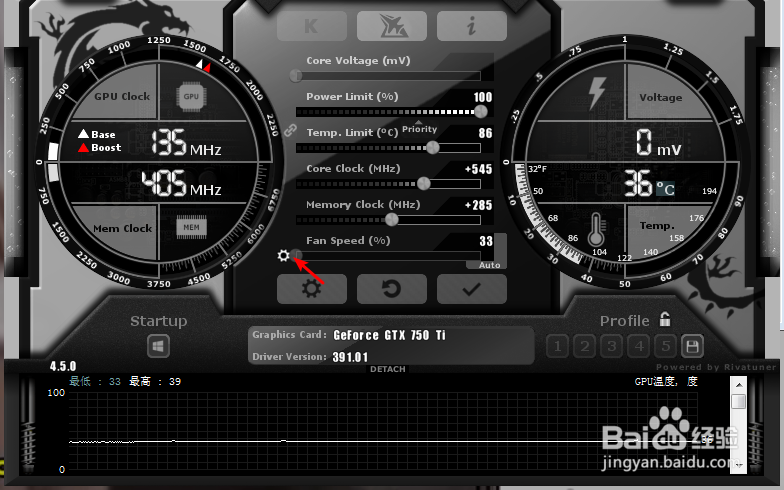This screenshot has height=490, width=784.
Task: Open the Kombustor stress test (K) button
Action: [312, 26]
